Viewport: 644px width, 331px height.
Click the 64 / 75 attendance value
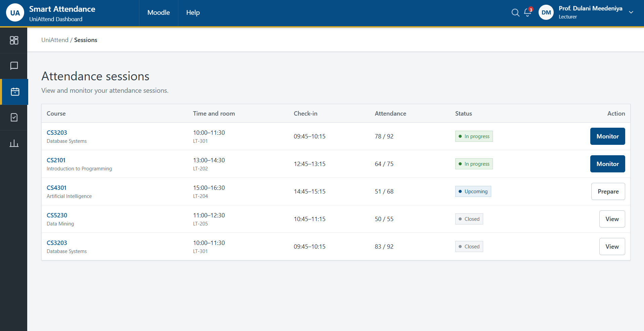384,164
